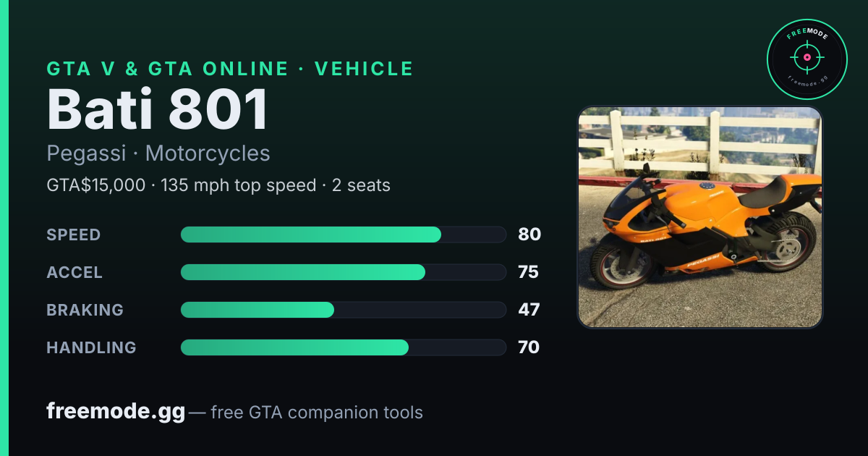Click the SPEED stat progress bar

(x=343, y=235)
